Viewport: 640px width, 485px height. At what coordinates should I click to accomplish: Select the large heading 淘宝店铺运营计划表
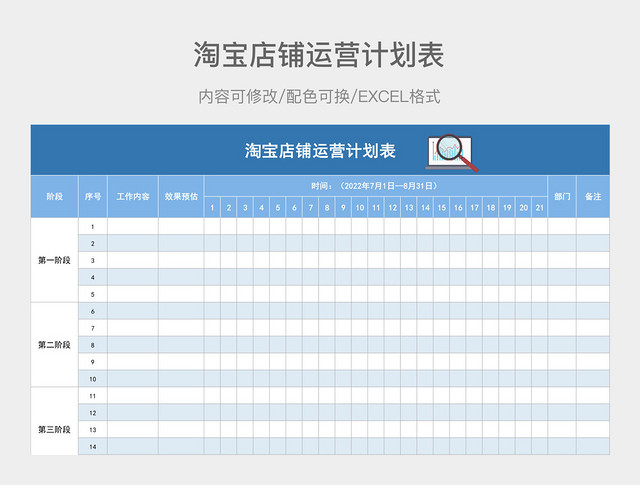319,54
